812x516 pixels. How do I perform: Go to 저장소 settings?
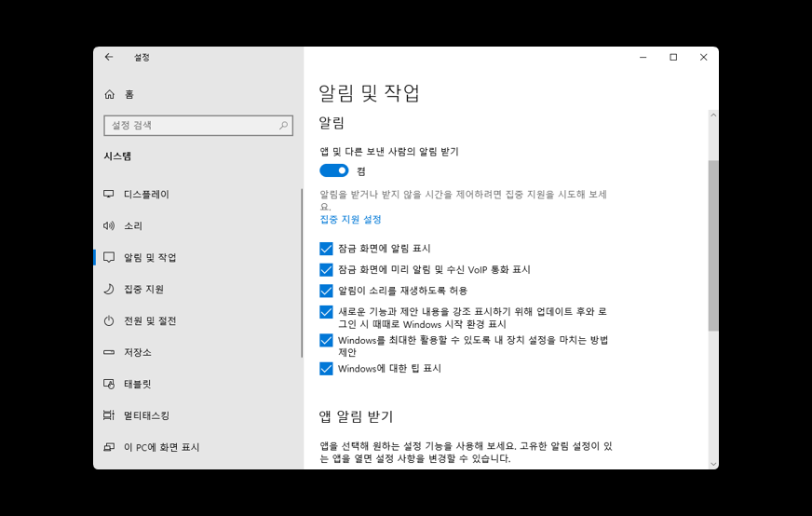point(138,352)
